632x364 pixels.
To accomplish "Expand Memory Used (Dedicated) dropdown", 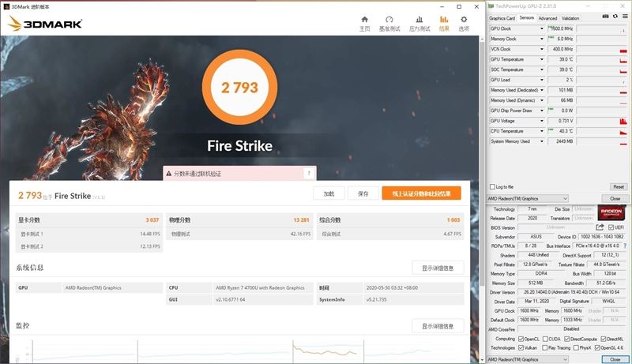I will point(542,90).
